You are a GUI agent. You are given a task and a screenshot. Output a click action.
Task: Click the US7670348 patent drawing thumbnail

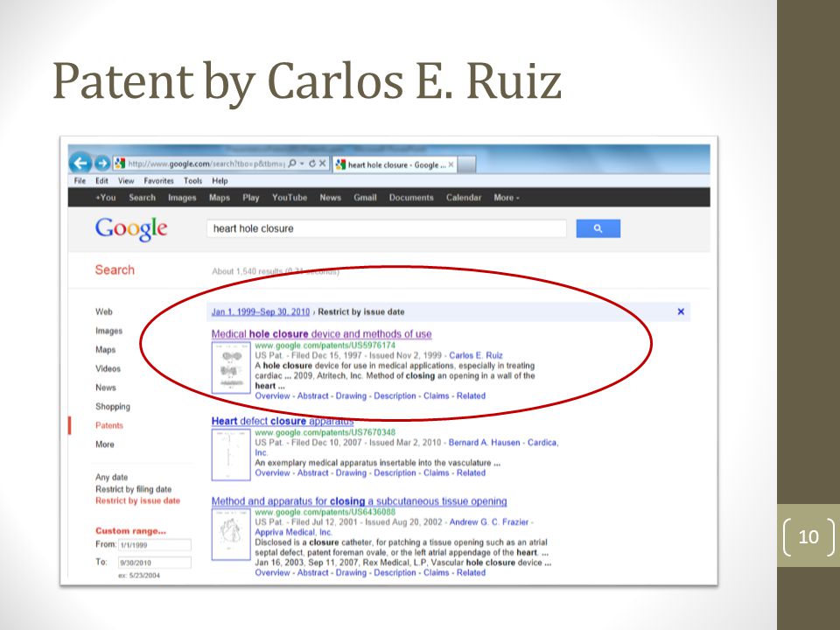tap(231, 454)
